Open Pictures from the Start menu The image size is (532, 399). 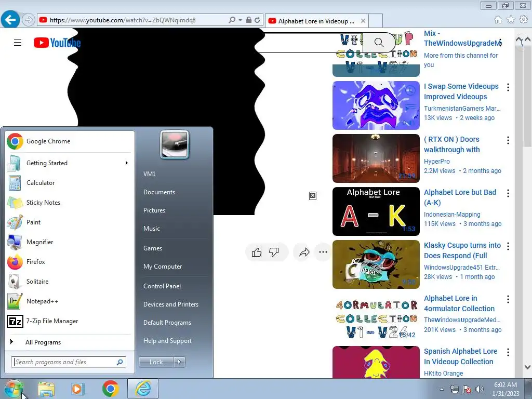[154, 210]
